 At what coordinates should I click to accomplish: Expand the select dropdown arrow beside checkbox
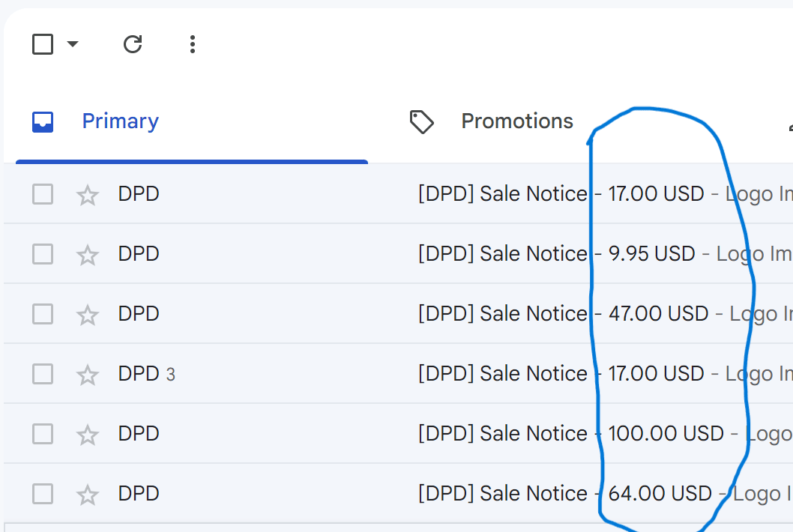pos(73,44)
